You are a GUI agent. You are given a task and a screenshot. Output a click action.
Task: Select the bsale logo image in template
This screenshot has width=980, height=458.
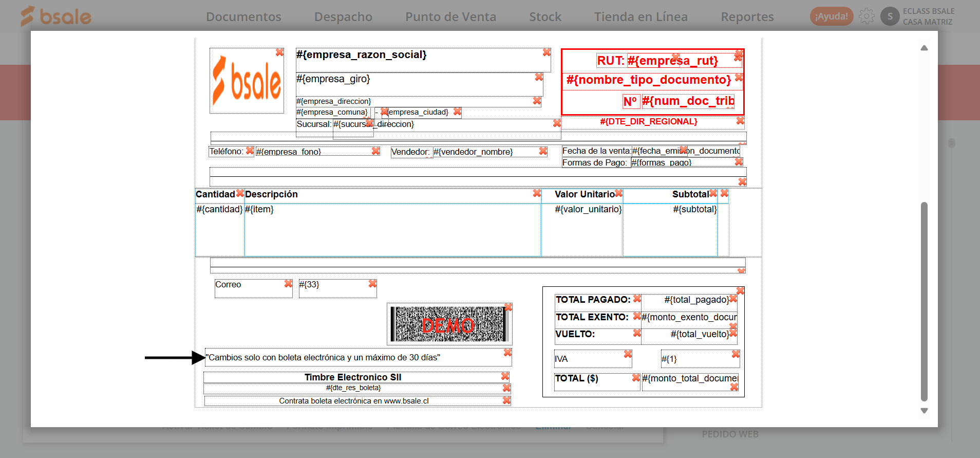pyautogui.click(x=247, y=81)
